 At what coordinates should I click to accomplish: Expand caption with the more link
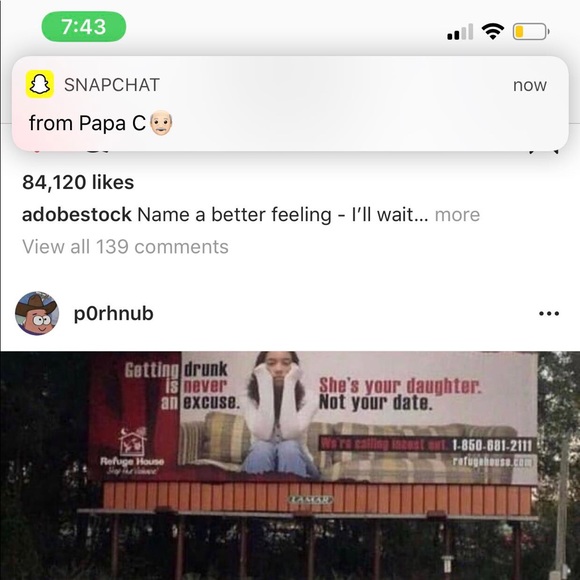click(x=457, y=215)
